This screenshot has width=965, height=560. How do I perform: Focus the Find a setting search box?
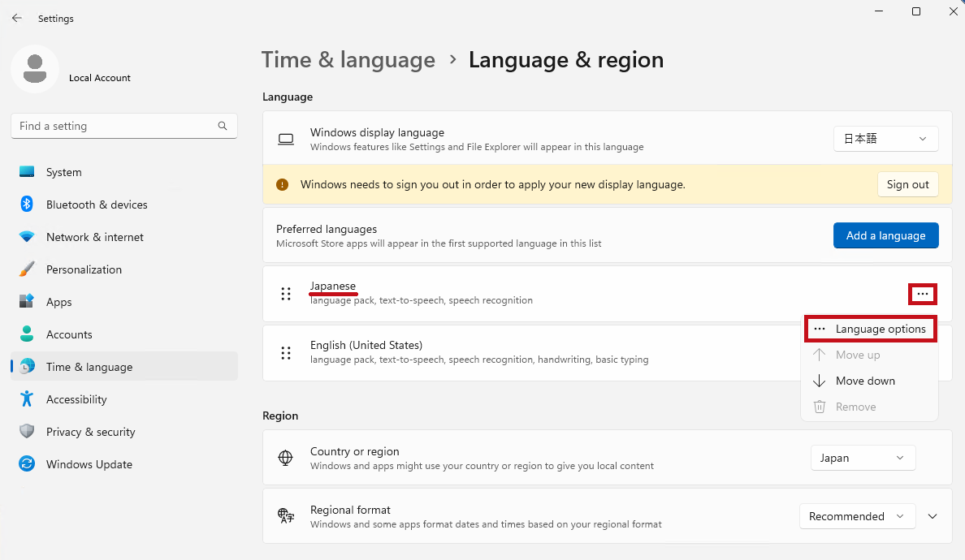(124, 126)
